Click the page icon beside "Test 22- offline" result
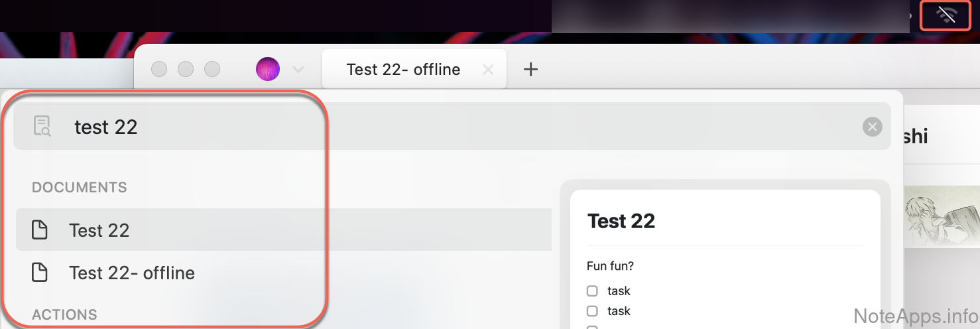 coord(40,273)
